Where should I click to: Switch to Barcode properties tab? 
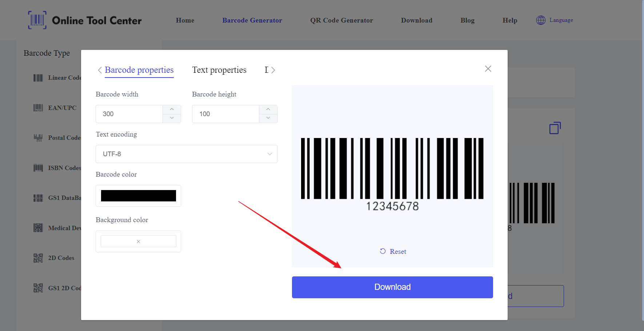click(x=139, y=70)
